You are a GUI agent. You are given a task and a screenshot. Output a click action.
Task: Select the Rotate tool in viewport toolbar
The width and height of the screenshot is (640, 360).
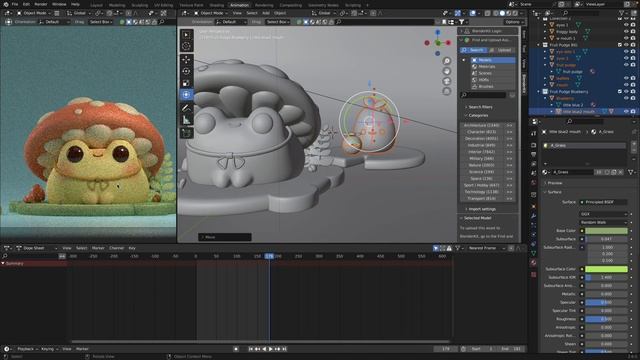coord(186,71)
